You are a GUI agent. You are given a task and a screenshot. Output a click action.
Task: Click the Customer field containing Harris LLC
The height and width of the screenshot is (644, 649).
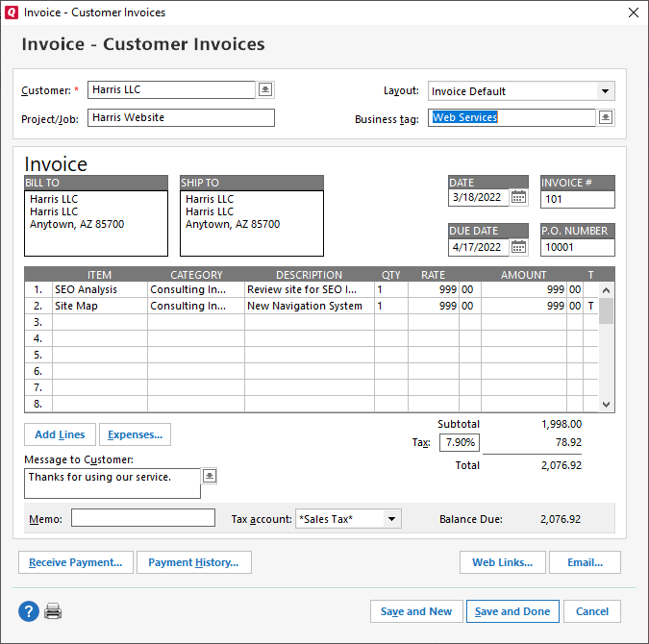pyautogui.click(x=171, y=89)
